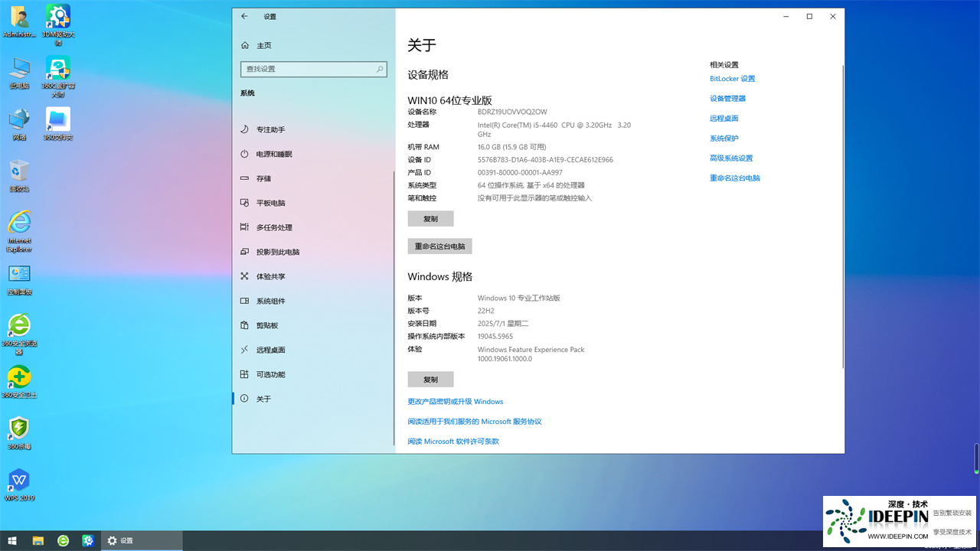Click the 查找设置 search box
This screenshot has height=551, width=980.
point(313,69)
